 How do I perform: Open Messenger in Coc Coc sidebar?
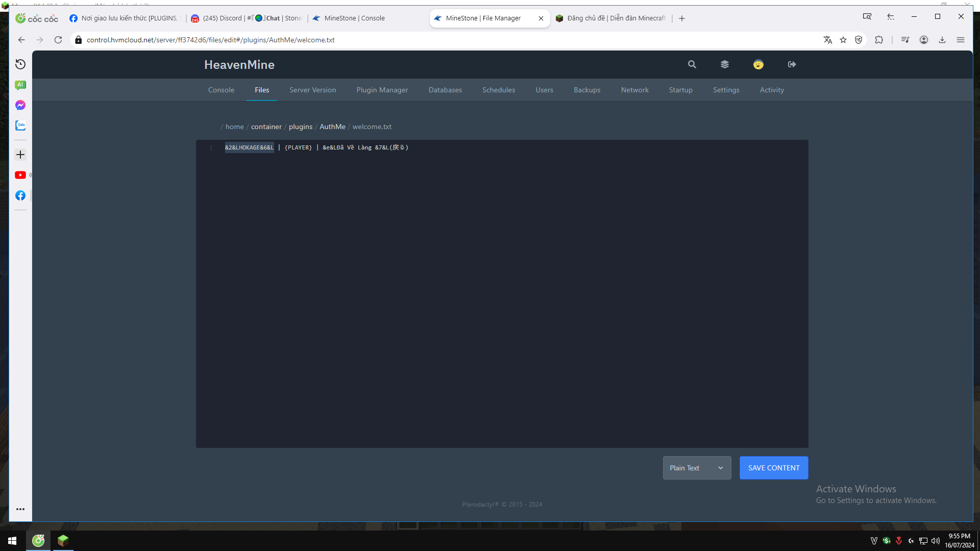click(x=20, y=105)
